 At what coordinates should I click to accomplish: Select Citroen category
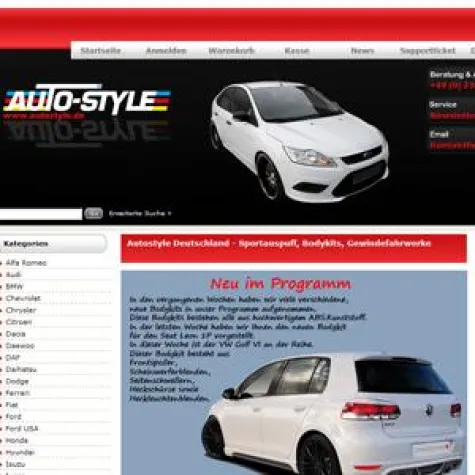click(19, 322)
